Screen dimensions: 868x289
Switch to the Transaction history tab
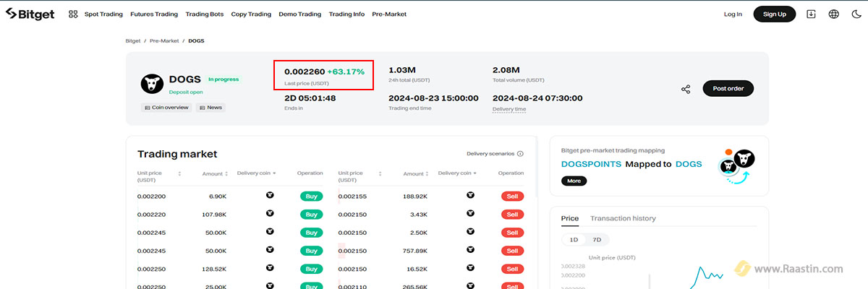coord(623,218)
